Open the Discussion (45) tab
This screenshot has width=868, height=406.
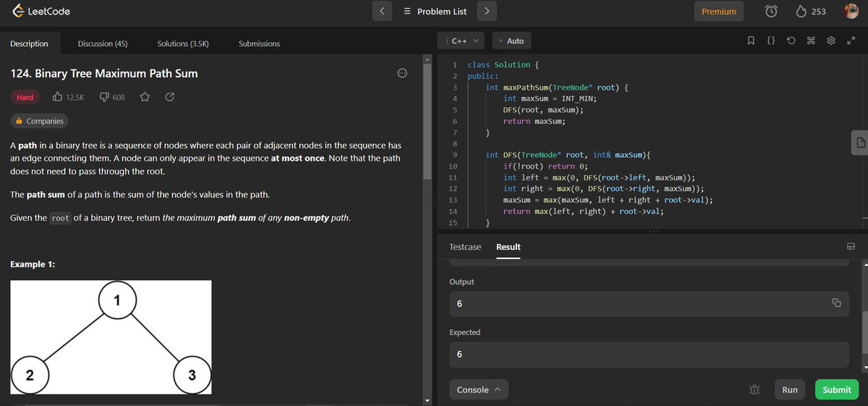tap(103, 43)
